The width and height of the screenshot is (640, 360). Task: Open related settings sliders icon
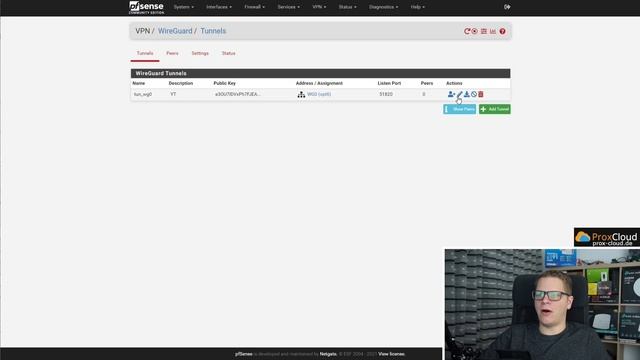coord(484,31)
